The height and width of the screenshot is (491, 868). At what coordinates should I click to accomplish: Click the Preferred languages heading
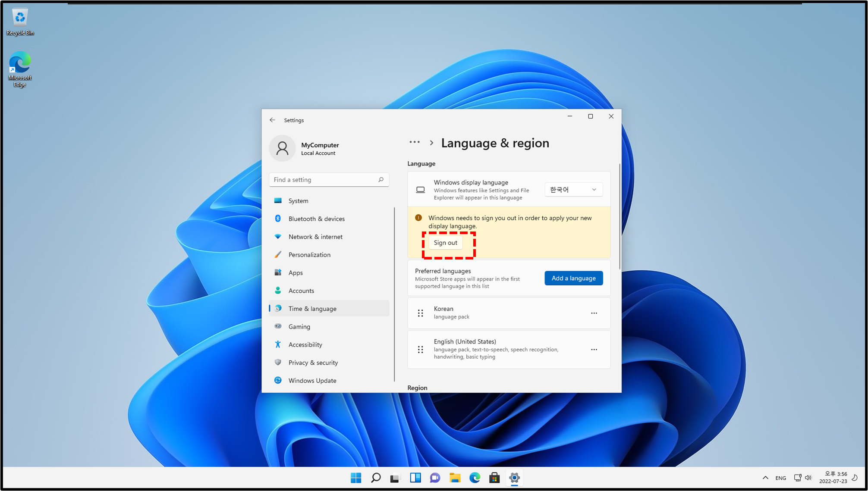pos(443,271)
